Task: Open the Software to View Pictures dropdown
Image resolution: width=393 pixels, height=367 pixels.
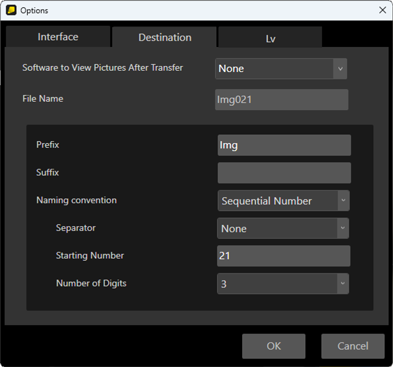Action: (281, 69)
